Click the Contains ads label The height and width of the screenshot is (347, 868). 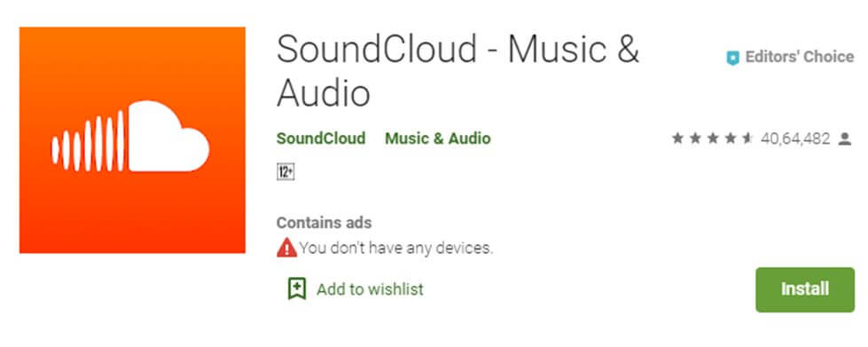point(324,223)
